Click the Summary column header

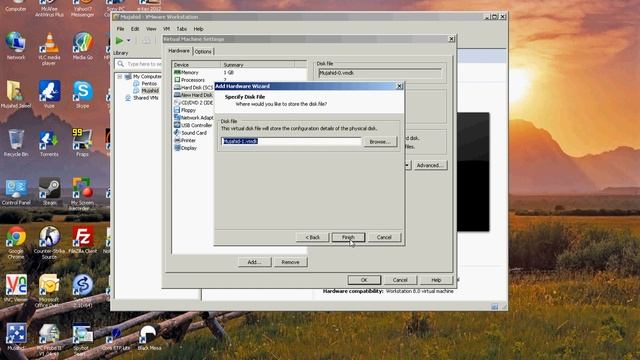(x=258, y=64)
